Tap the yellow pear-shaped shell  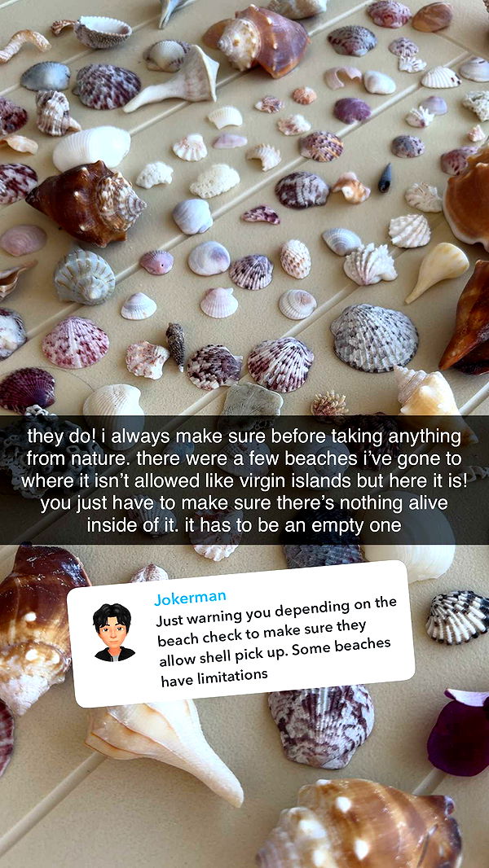[437, 270]
